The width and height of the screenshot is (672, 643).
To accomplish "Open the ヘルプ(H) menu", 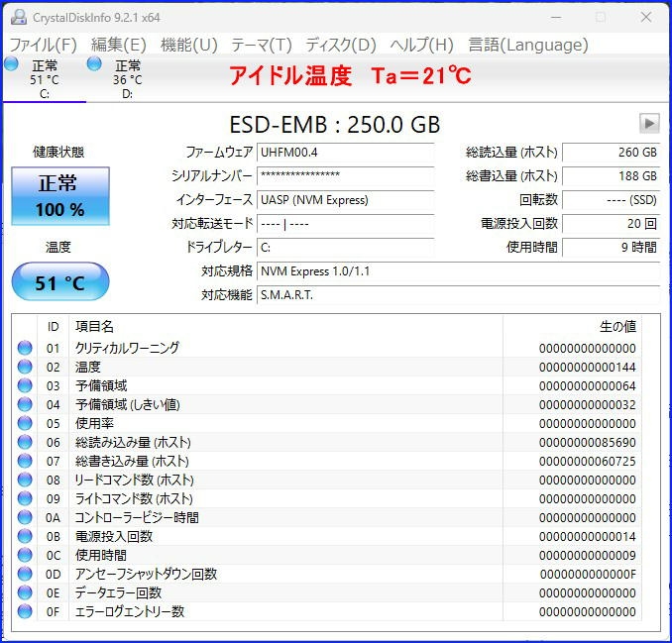I will click(421, 45).
